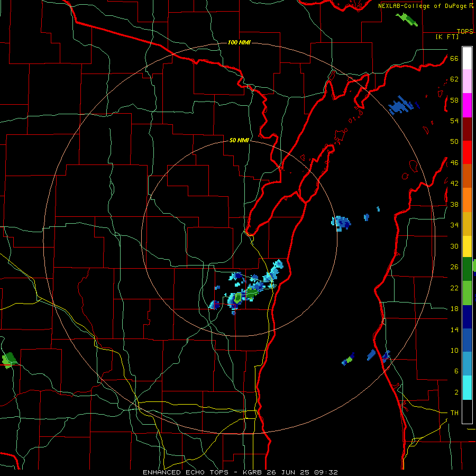The width and height of the screenshot is (476, 476).
Task: Click the TH threshold legend label
Action: tap(454, 413)
